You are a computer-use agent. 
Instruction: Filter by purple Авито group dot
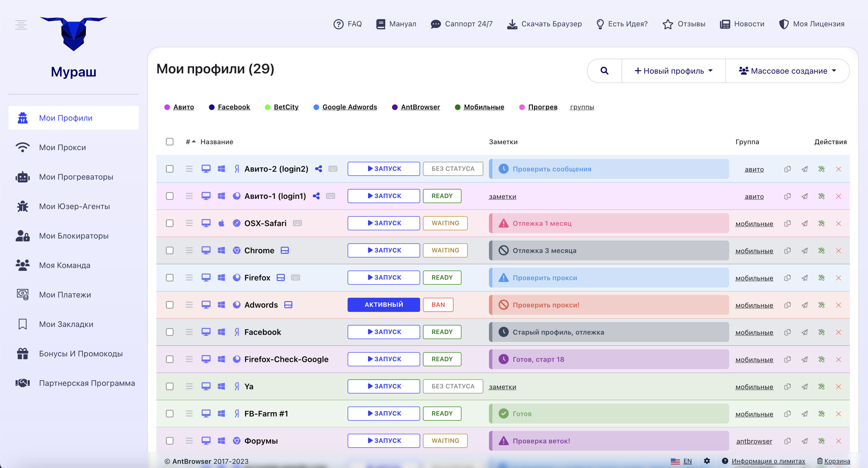167,107
